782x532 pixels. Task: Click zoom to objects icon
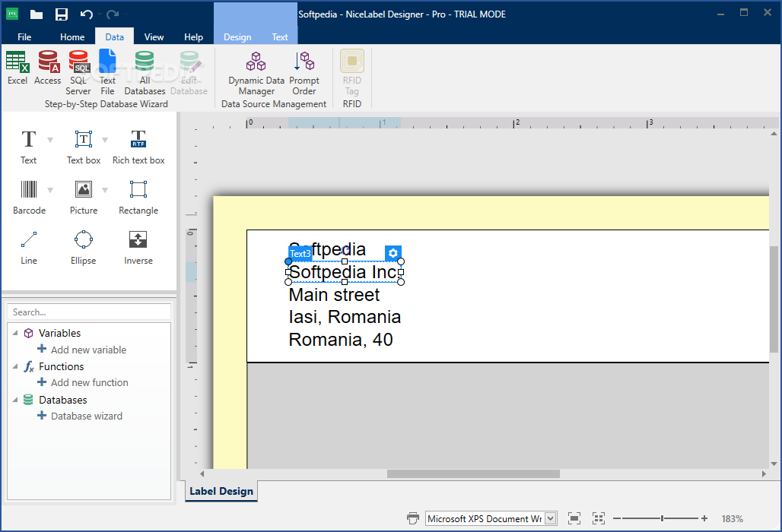599,518
